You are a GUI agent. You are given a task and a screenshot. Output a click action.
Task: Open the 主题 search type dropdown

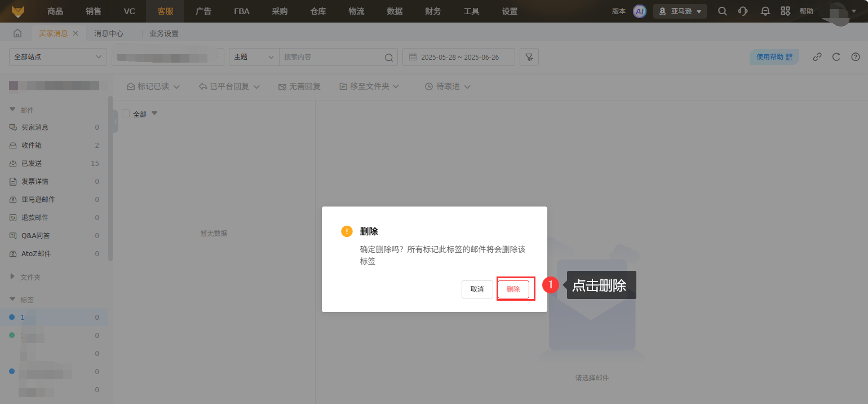(x=254, y=57)
